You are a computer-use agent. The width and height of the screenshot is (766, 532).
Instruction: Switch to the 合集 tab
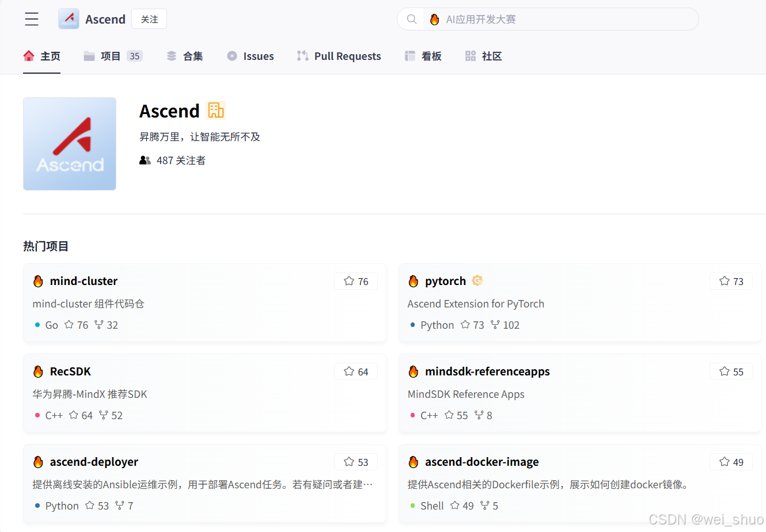tap(185, 56)
